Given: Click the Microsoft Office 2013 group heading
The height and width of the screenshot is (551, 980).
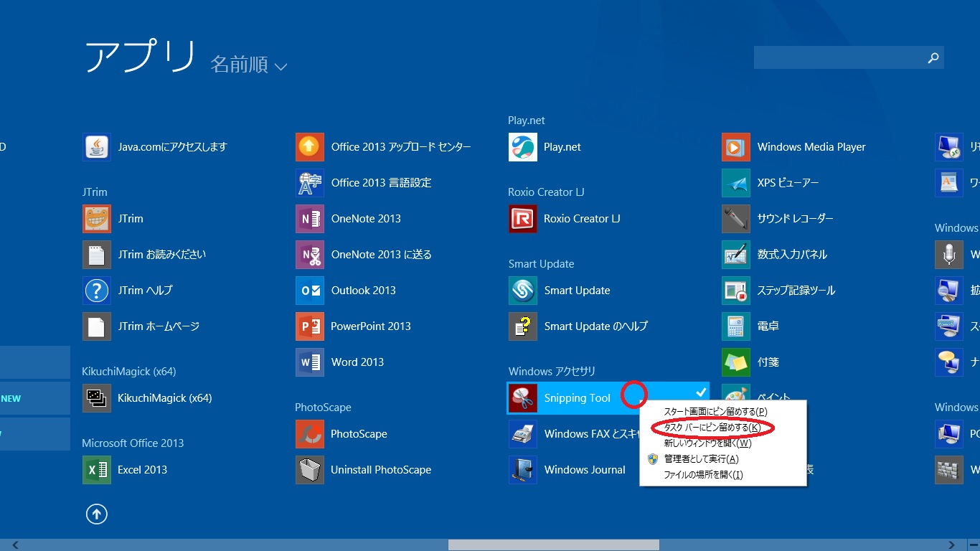Looking at the screenshot, I should tap(133, 443).
